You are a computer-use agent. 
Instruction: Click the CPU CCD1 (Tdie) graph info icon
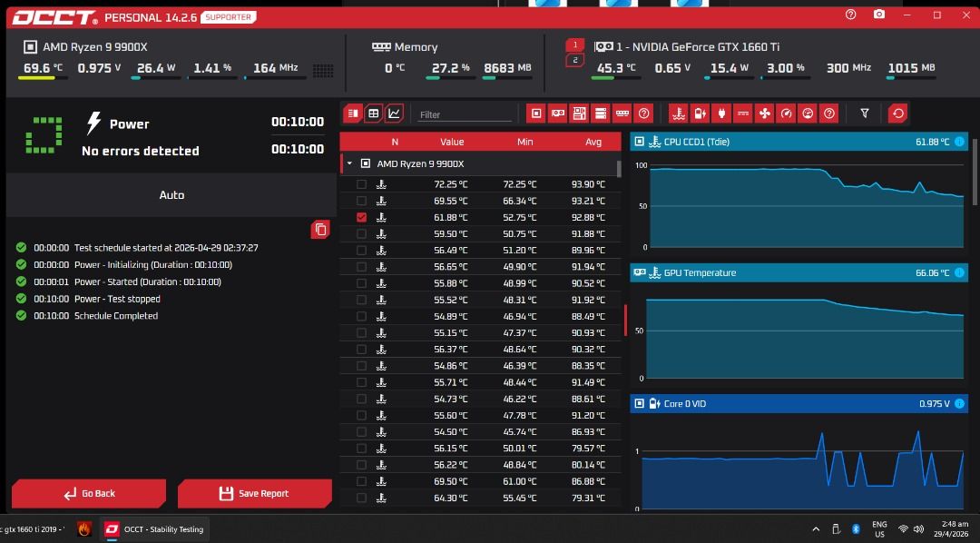point(959,142)
